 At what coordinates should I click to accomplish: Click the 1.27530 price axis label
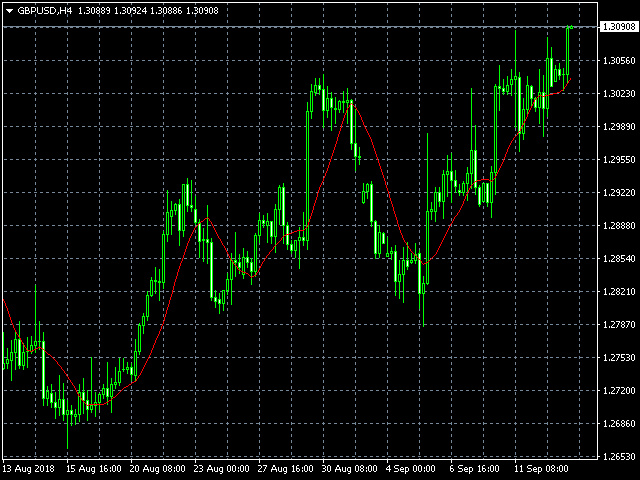619,358
